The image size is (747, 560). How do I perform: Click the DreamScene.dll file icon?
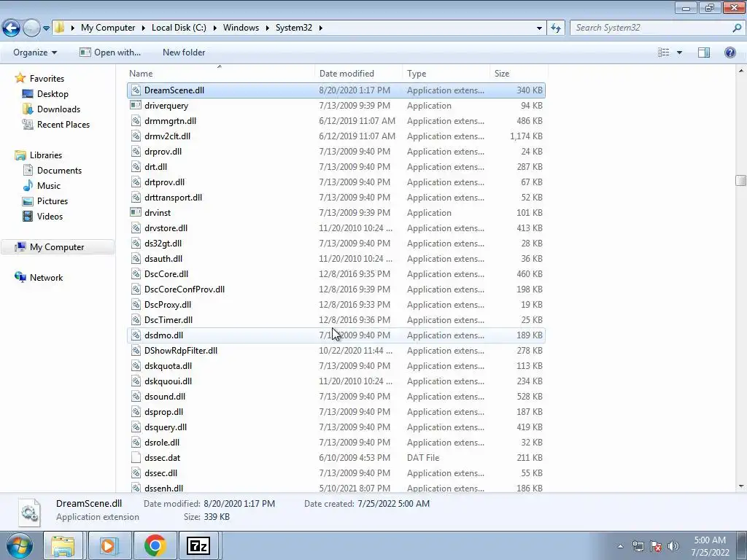tap(136, 90)
